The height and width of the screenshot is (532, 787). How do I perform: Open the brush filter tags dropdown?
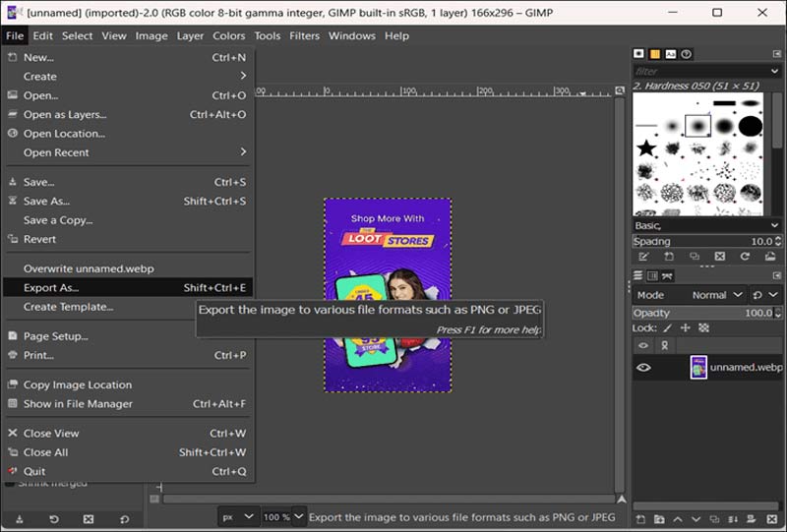point(774,71)
